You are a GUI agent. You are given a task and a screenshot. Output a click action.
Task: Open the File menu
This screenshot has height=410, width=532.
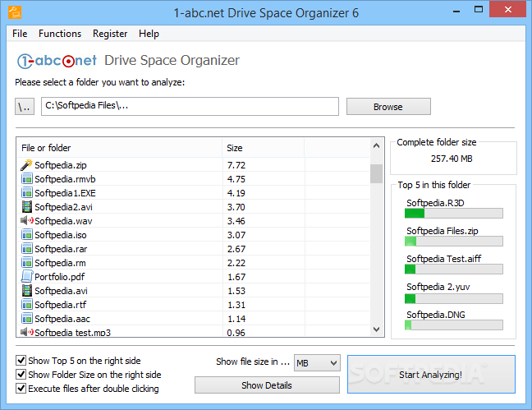click(20, 34)
